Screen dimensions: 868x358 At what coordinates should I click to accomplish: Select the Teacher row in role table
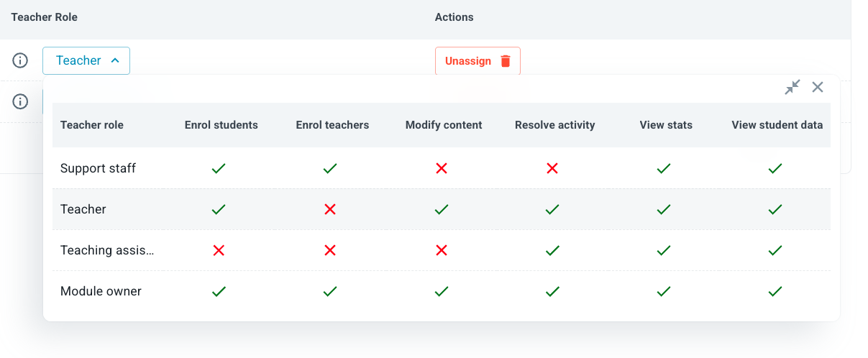(x=83, y=209)
